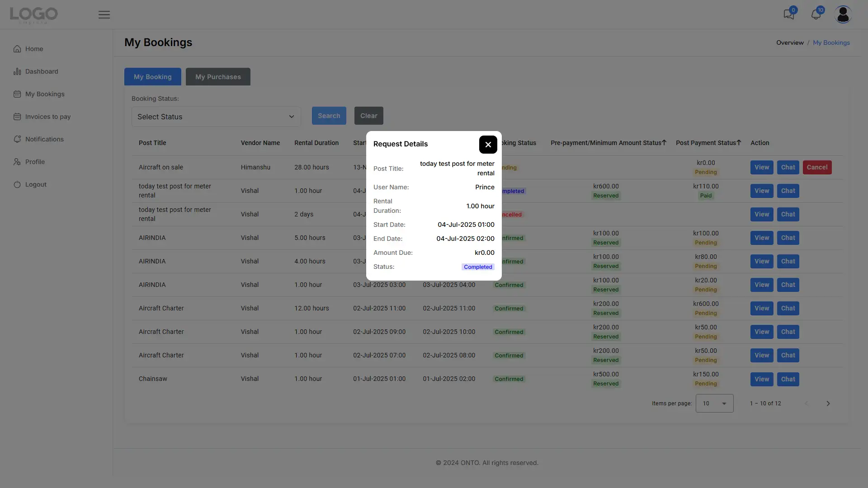The image size is (868, 488).
Task: View the Chainsaw booking details
Action: (x=762, y=379)
